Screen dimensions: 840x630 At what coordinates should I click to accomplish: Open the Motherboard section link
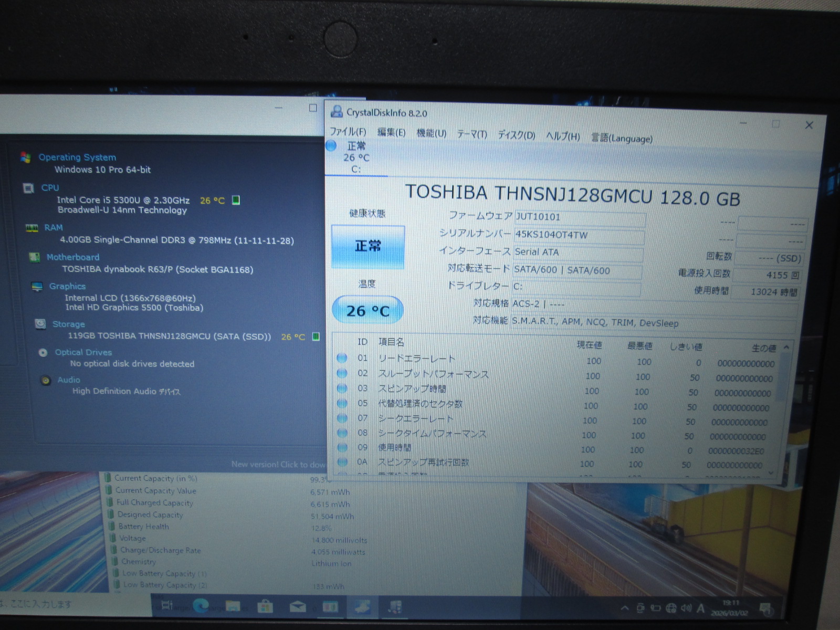[x=73, y=257]
